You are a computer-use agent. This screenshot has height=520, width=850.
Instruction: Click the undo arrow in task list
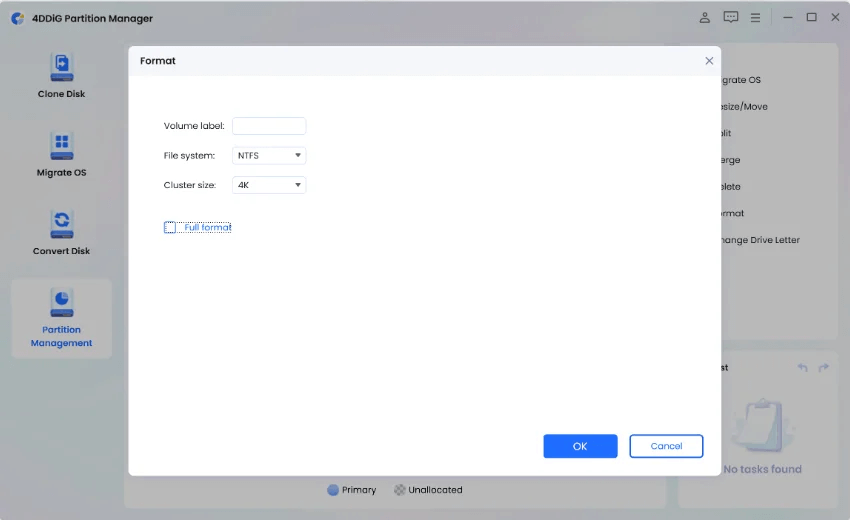(x=802, y=367)
